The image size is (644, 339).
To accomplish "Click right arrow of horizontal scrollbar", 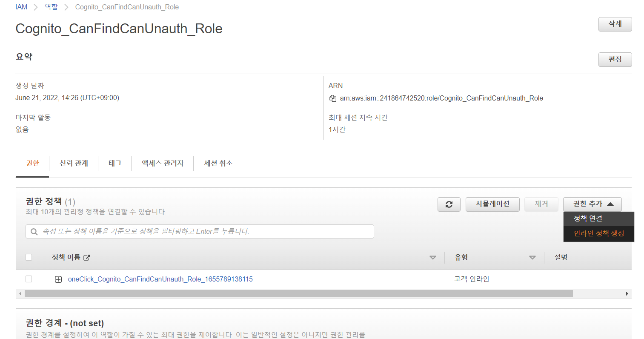I will pos(627,294).
